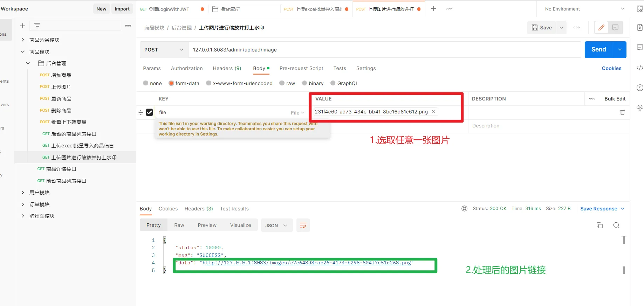Open the response data image URL link
Screen dimensions: 644x306
tap(307, 263)
